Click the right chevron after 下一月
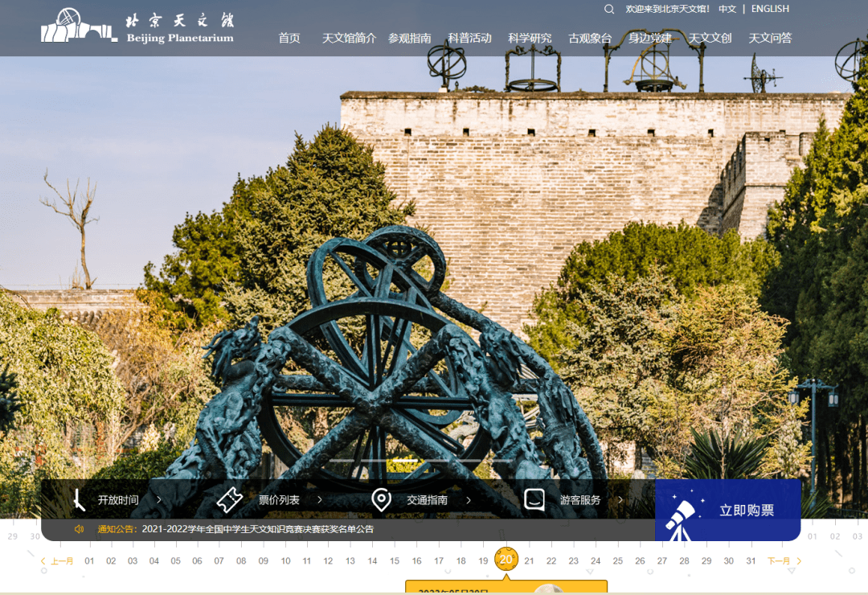868x595 pixels. 799,561
